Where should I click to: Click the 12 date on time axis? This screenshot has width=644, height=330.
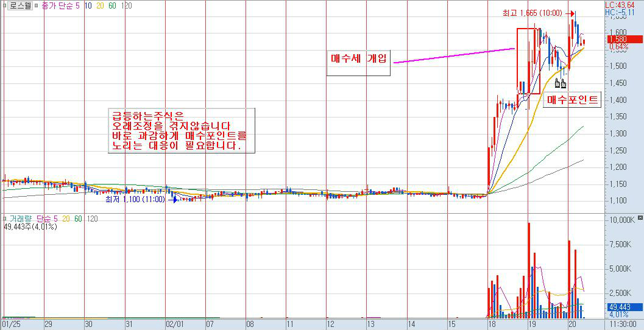[331, 325]
